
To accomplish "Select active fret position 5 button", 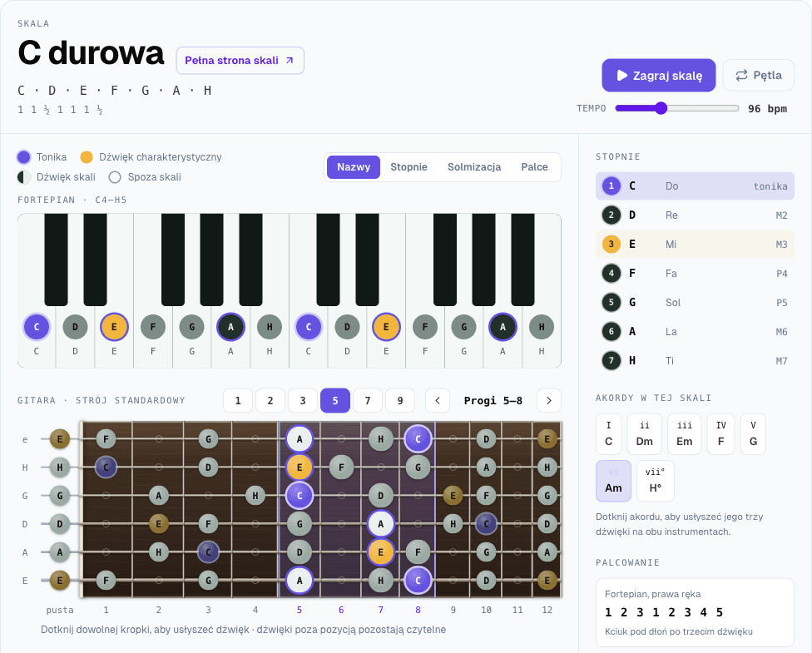I will click(x=335, y=400).
